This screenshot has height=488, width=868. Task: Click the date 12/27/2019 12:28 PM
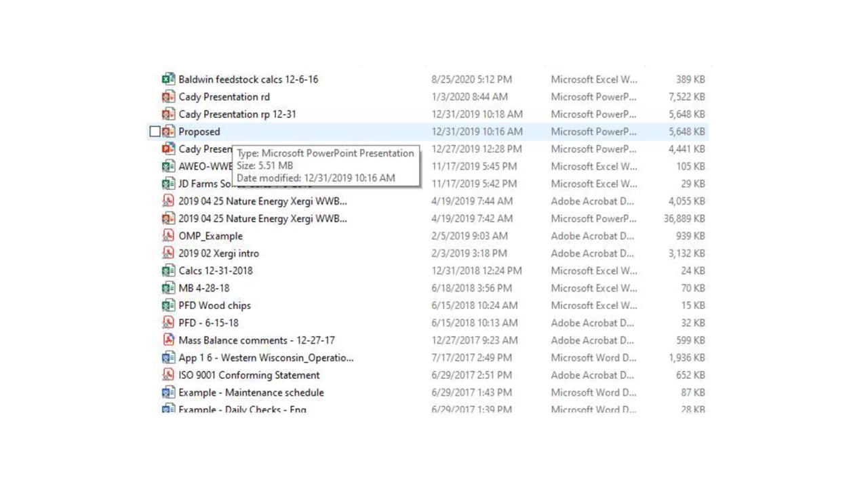tap(477, 149)
